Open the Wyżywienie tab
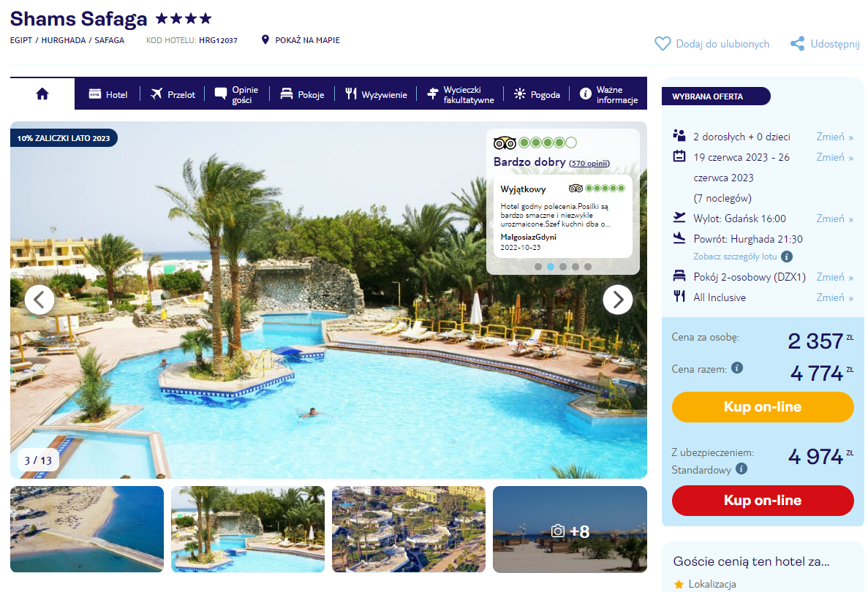The height and width of the screenshot is (592, 868). pos(376,94)
